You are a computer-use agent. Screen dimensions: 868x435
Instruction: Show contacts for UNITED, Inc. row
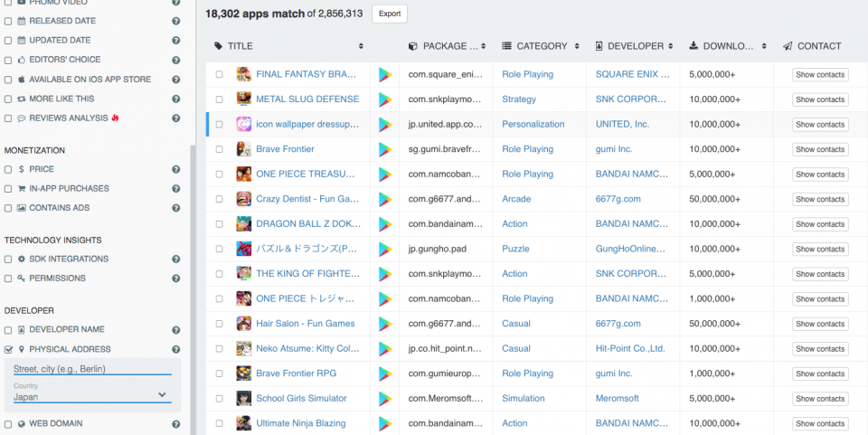tap(820, 125)
